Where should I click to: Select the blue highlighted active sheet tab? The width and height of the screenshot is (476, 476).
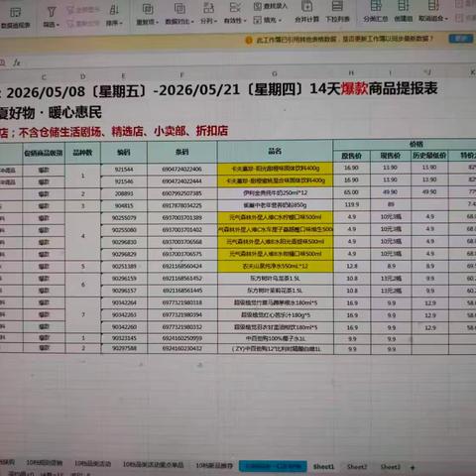(273, 466)
